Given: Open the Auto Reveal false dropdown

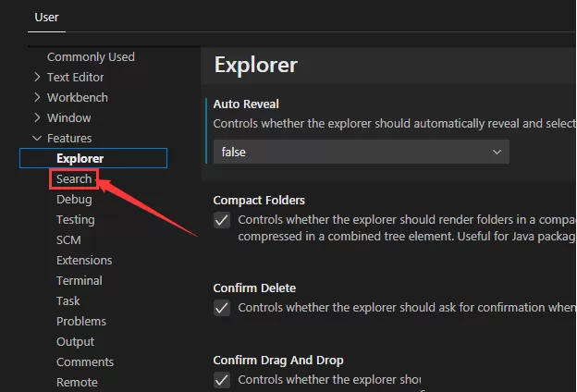Looking at the screenshot, I should tap(362, 152).
